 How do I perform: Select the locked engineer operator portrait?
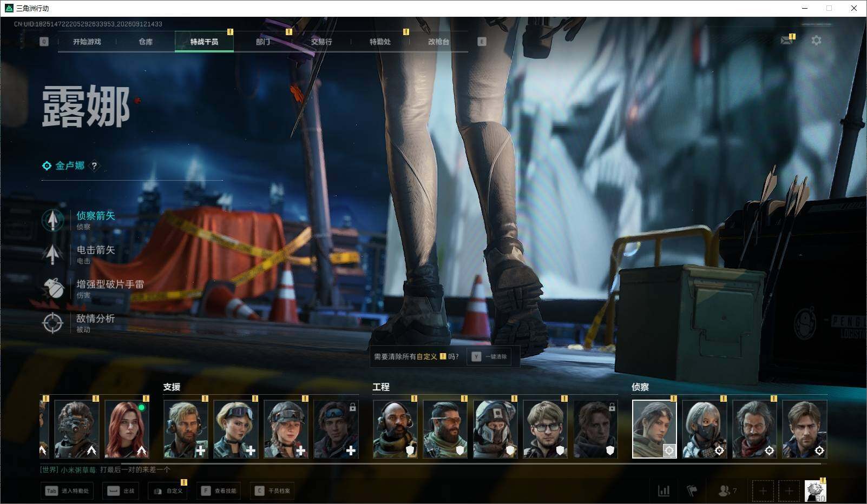coord(595,429)
